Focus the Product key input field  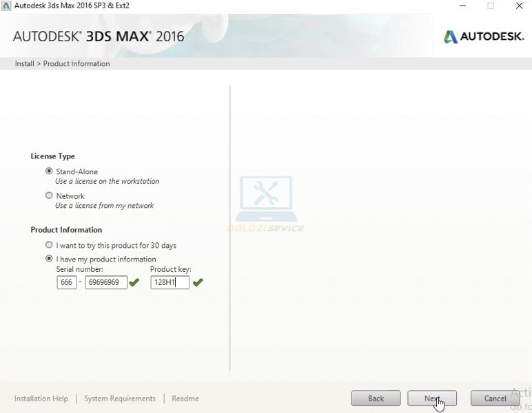click(170, 282)
